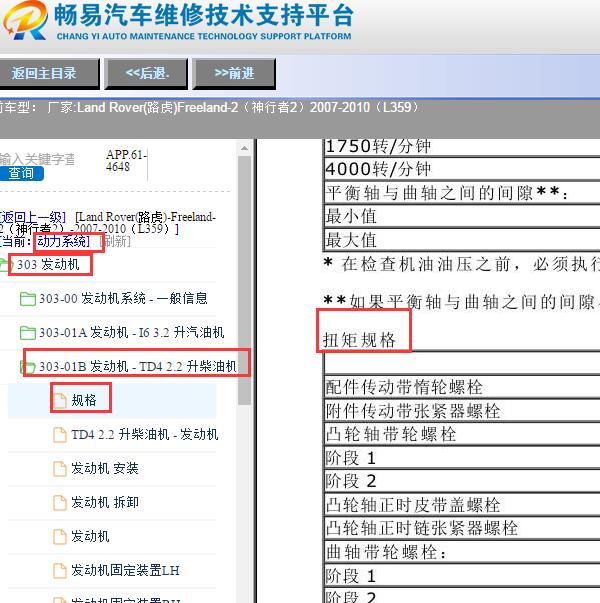600x603 pixels.
Task: Click the 4000转/分钟 table row
Action: point(462,169)
